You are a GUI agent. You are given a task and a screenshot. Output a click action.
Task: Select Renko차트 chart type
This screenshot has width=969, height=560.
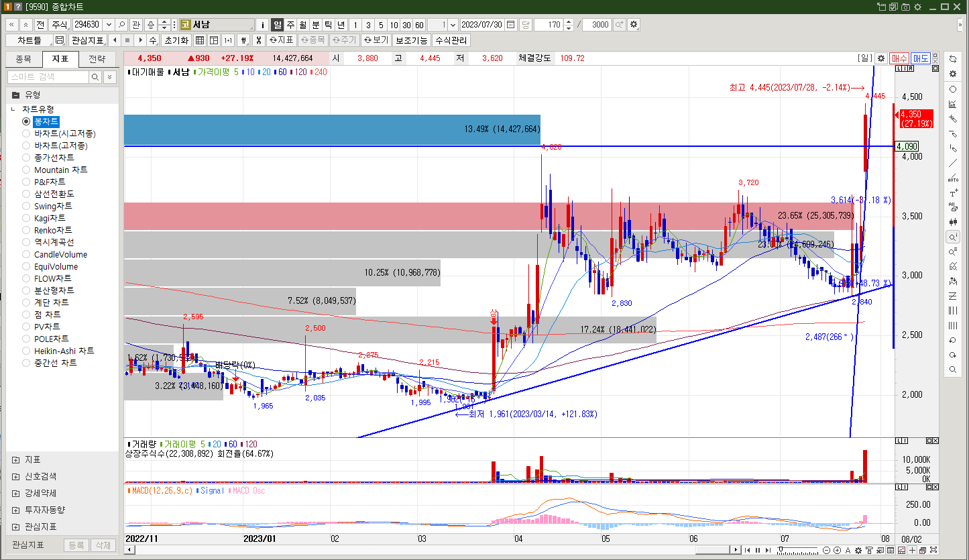coord(48,230)
